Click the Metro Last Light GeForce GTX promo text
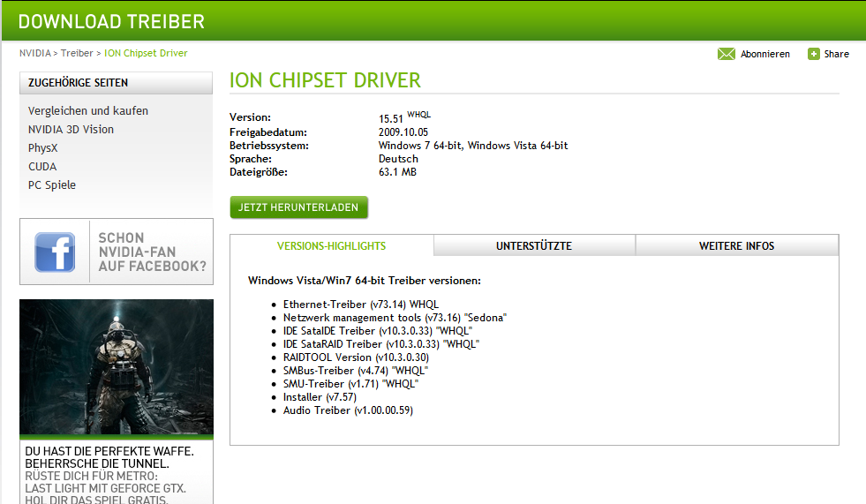 [x=109, y=475]
